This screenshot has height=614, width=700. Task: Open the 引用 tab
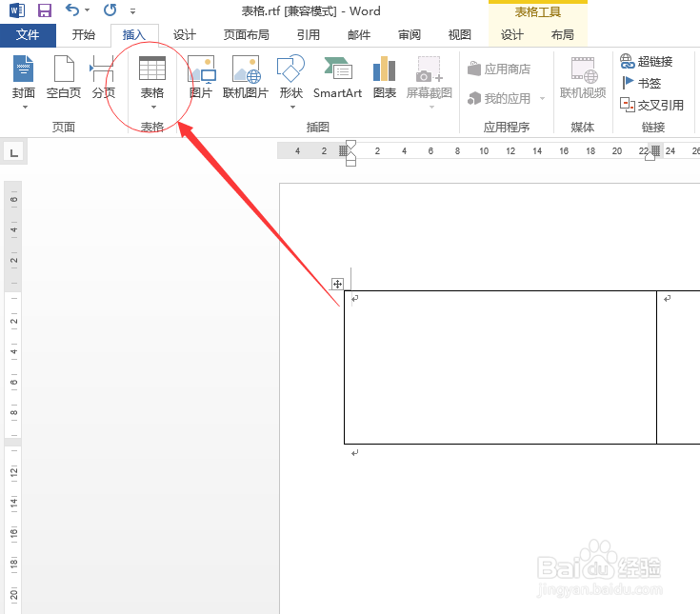(x=309, y=35)
